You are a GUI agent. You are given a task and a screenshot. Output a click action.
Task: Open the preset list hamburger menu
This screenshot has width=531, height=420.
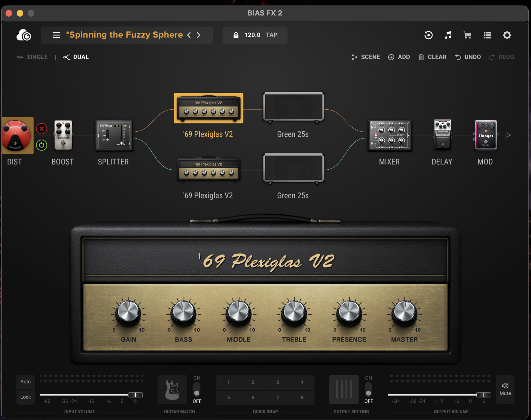tap(56, 35)
